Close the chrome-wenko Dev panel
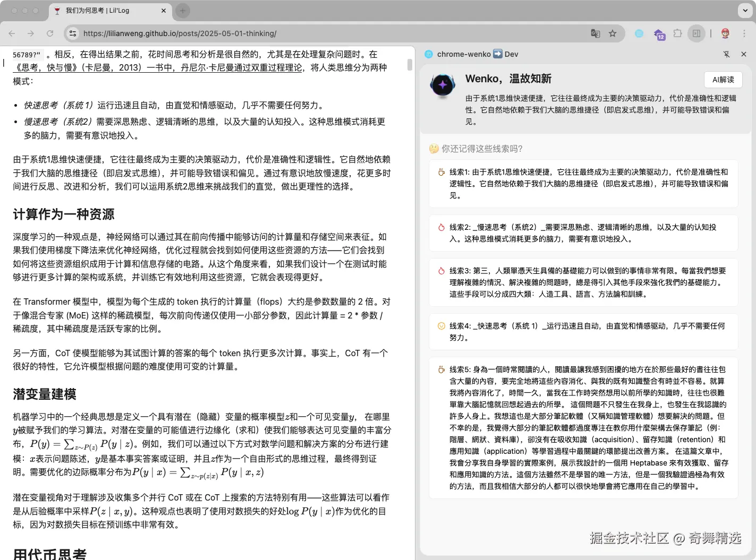Screen dimensions: 756x560 (744, 54)
